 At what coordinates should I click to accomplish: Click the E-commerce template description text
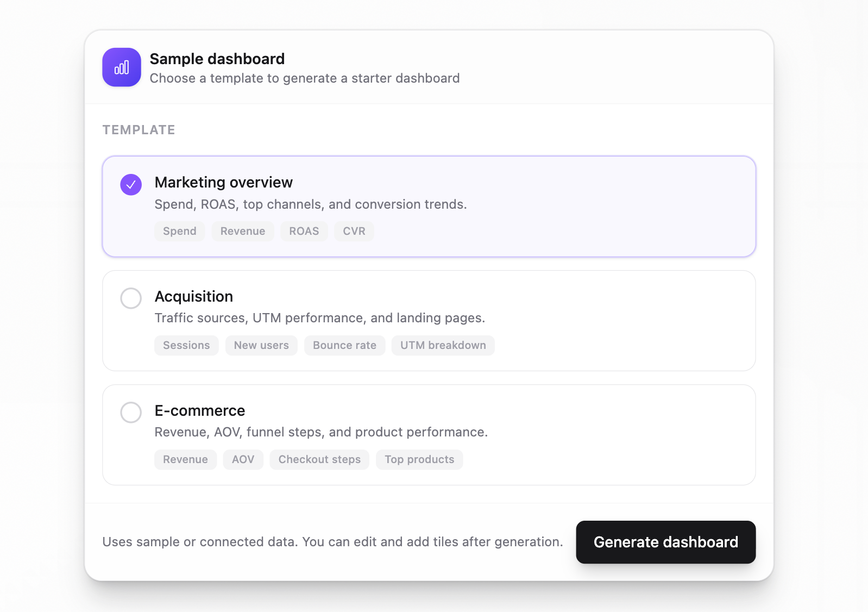(x=321, y=432)
